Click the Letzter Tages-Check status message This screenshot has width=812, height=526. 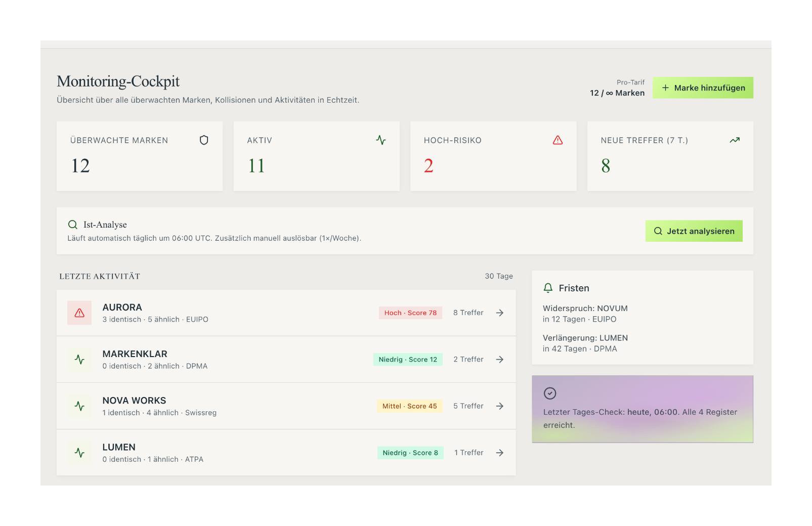640,418
